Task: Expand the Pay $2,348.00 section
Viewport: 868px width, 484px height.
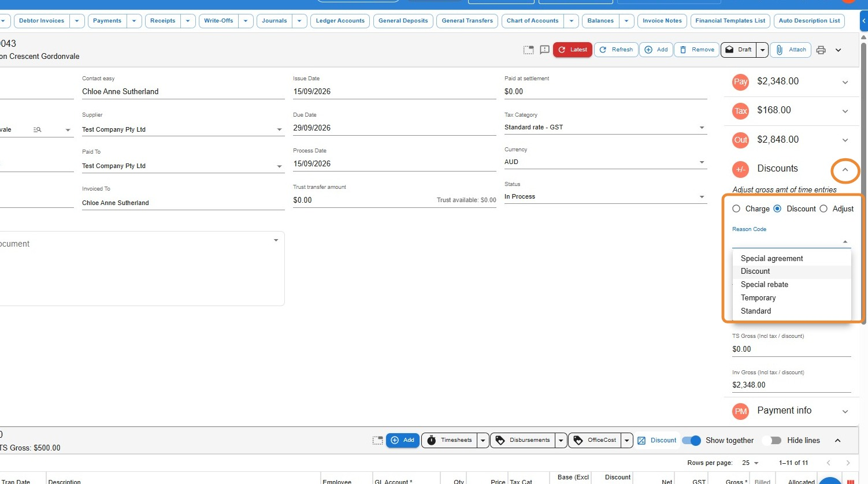Action: [845, 82]
